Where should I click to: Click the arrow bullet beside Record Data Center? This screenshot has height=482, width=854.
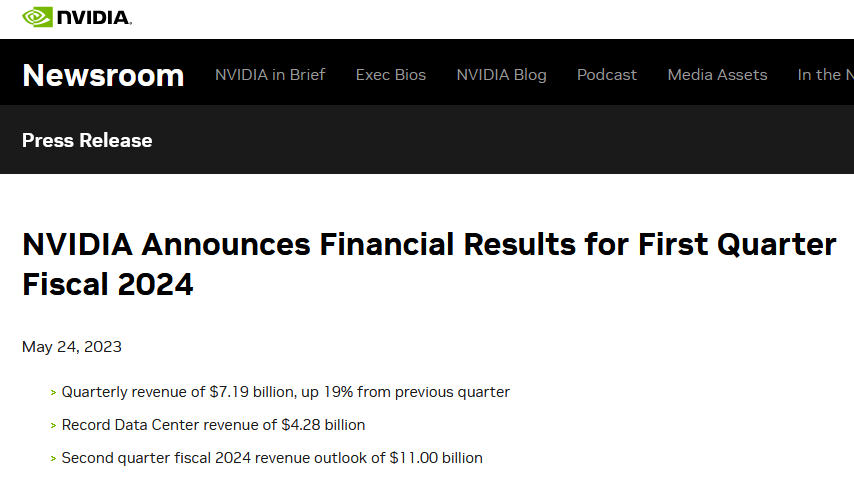(x=53, y=426)
